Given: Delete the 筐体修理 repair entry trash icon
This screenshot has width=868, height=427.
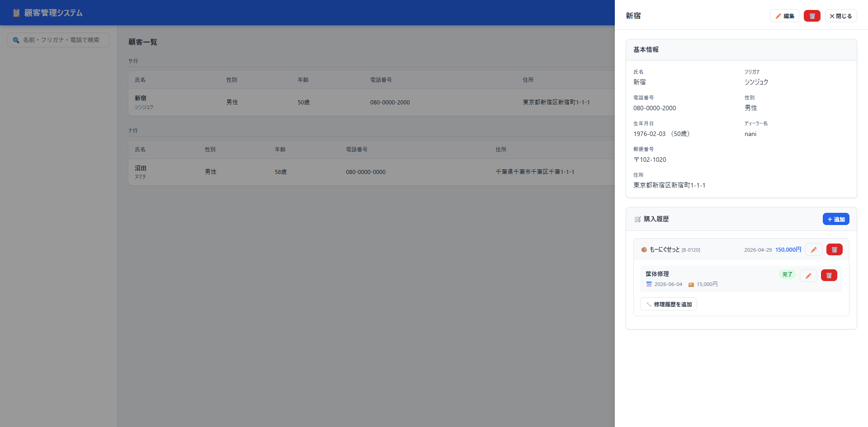Looking at the screenshot, I should point(829,276).
